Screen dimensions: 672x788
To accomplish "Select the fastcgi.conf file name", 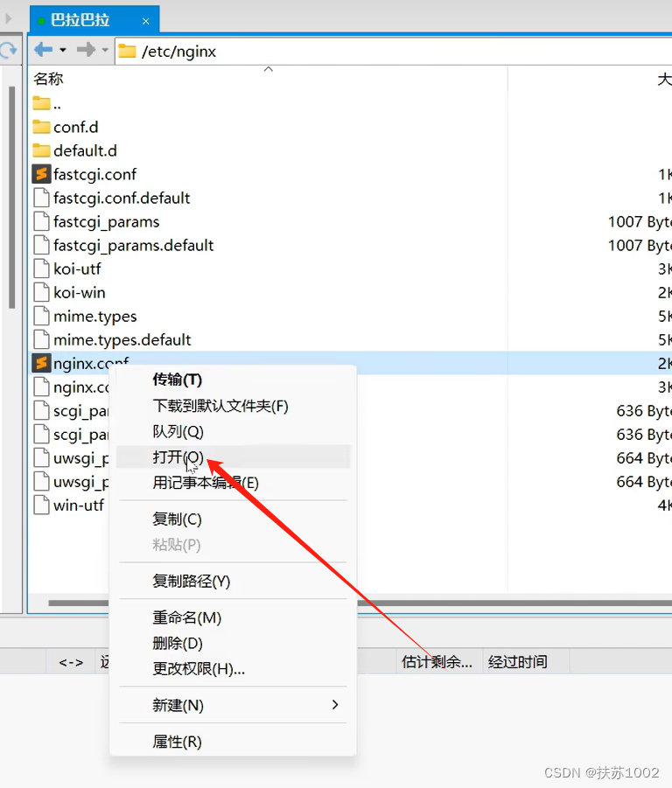I will 95,174.
